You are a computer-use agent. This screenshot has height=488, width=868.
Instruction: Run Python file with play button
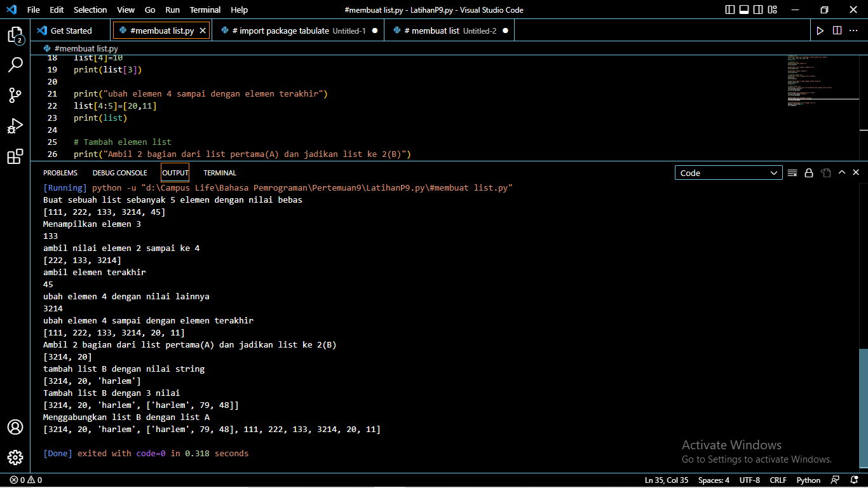[x=820, y=30]
